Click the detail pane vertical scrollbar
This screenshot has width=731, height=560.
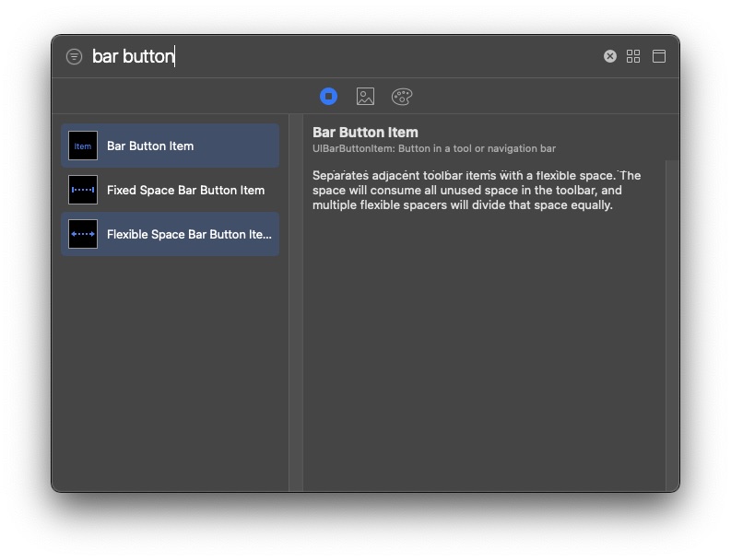[672, 325]
